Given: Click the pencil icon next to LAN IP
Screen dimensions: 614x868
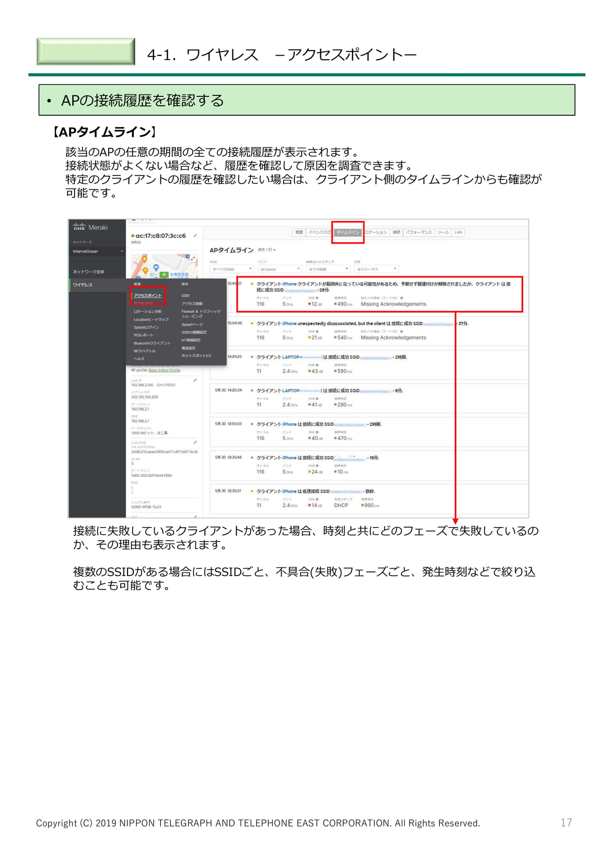Looking at the screenshot, I should (195, 380).
